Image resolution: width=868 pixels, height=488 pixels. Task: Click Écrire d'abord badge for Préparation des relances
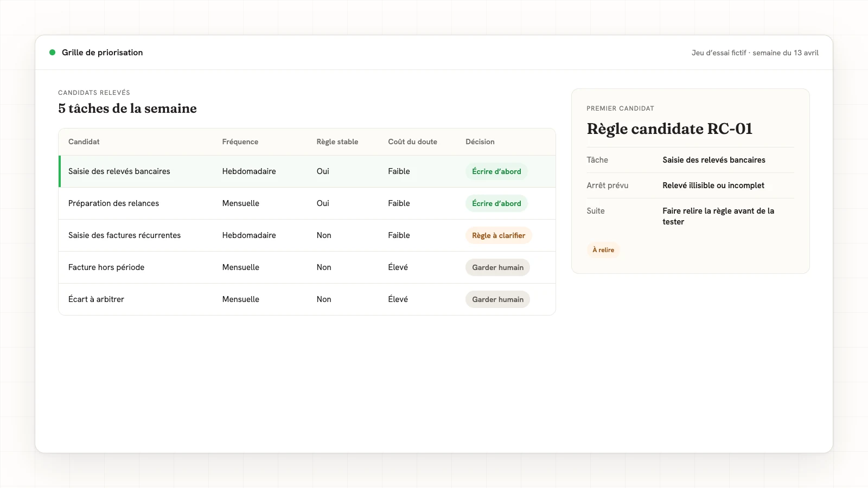pos(496,203)
